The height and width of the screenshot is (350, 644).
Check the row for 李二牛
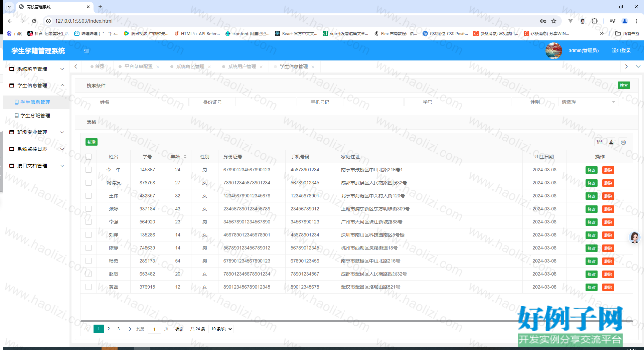pos(89,170)
